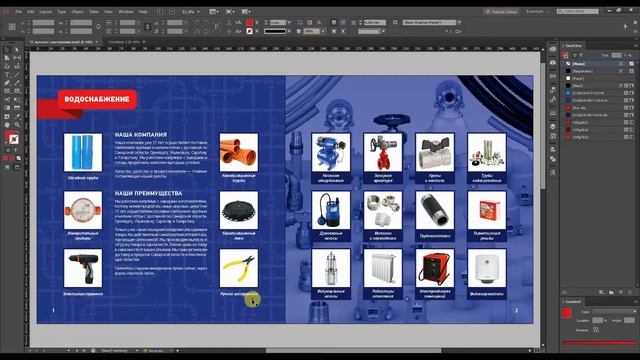640x360 pixels.
Task: Switch Apply None at toolbox bottom
Action: coord(18,158)
